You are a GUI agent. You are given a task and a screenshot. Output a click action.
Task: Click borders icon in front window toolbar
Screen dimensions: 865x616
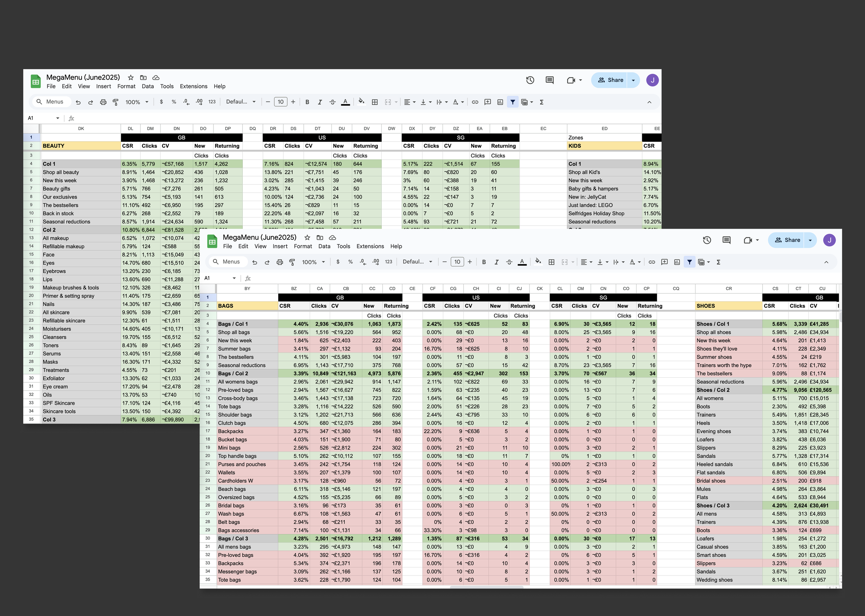point(552,262)
